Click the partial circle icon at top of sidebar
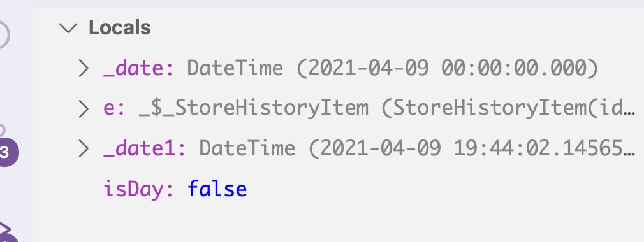 [x=3, y=35]
